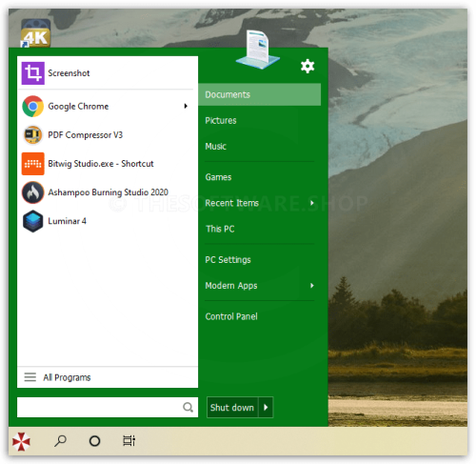Click the orange Bitwig Studio icon

click(x=32, y=164)
